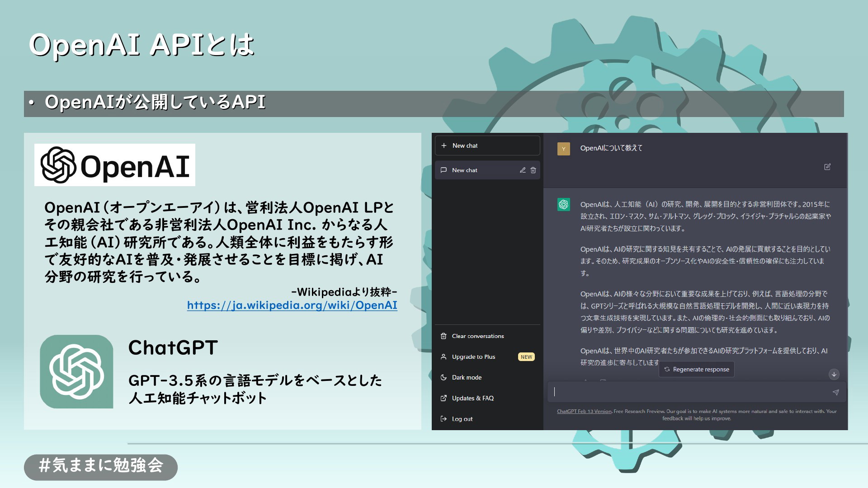Click the 'ChatGPT' heading on the slide

pos(173,347)
